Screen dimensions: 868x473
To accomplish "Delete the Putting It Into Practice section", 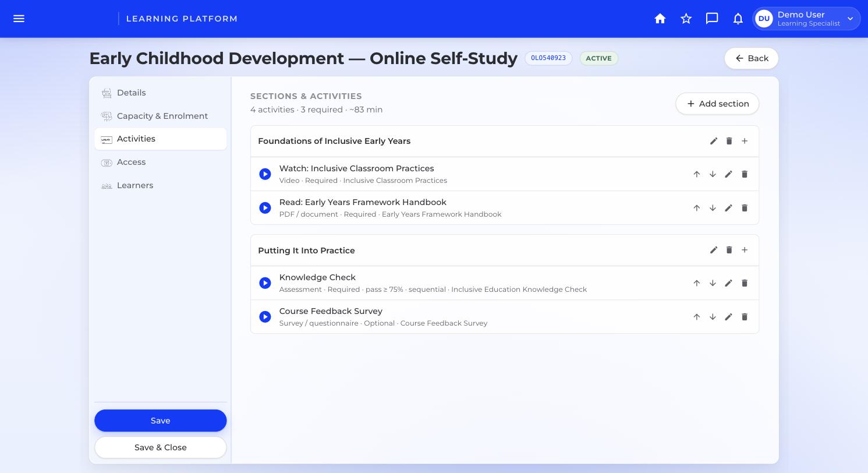I will (x=729, y=250).
